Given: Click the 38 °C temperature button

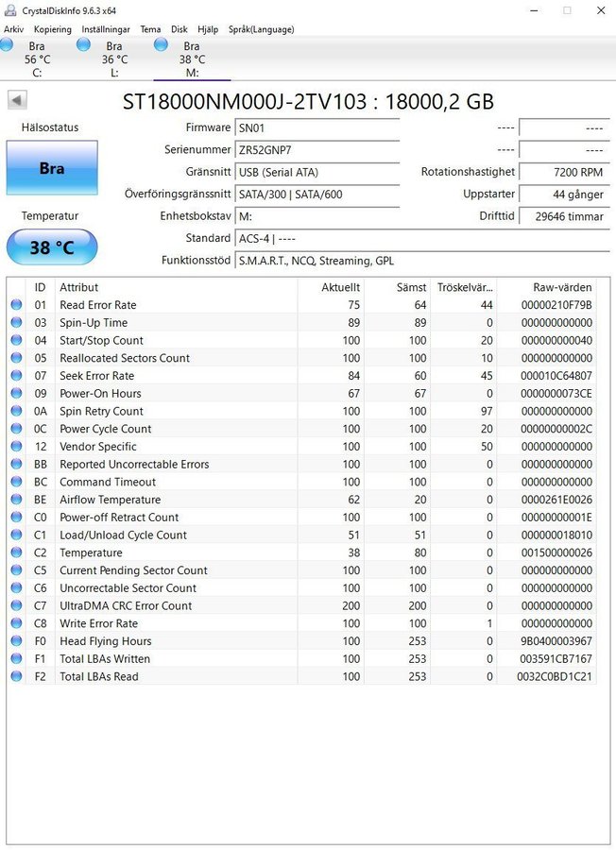Looking at the screenshot, I should [52, 247].
